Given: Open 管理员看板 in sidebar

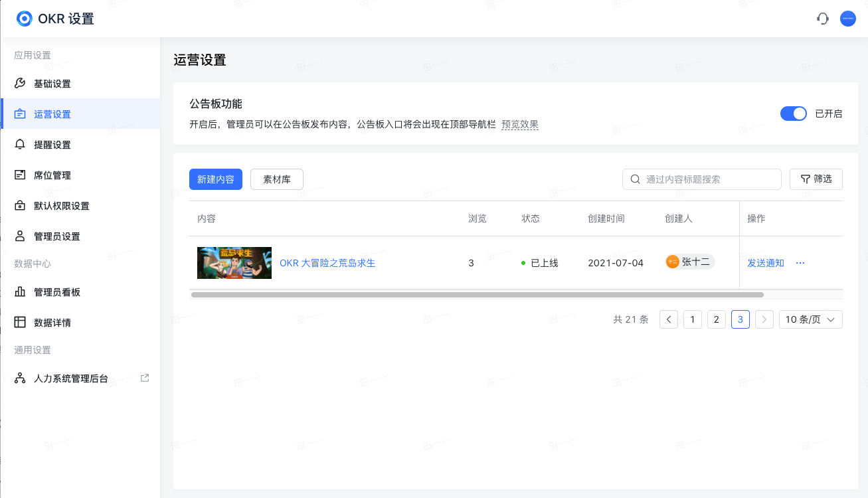Looking at the screenshot, I should (80, 292).
